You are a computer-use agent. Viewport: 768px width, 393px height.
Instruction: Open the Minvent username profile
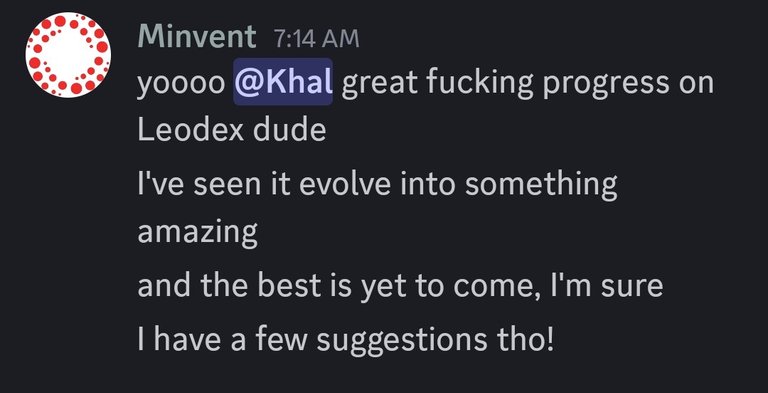[x=197, y=36]
